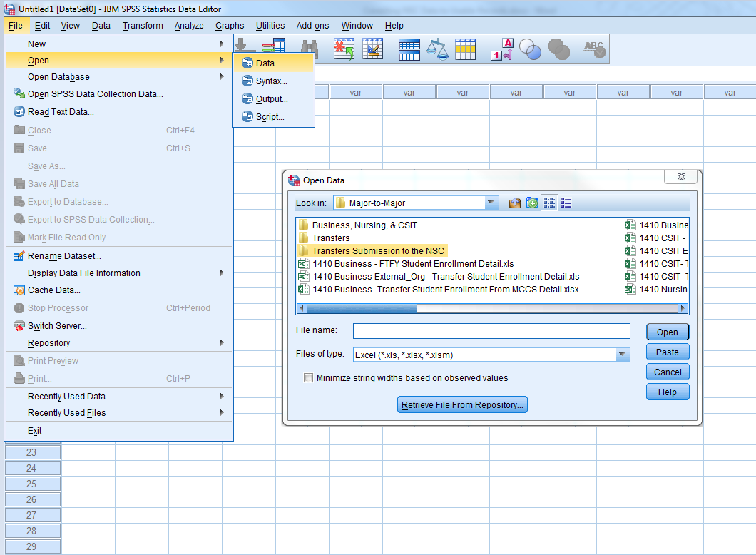Image resolution: width=756 pixels, height=555 pixels.
Task: Select row header 25 in data grid
Action: tap(32, 484)
